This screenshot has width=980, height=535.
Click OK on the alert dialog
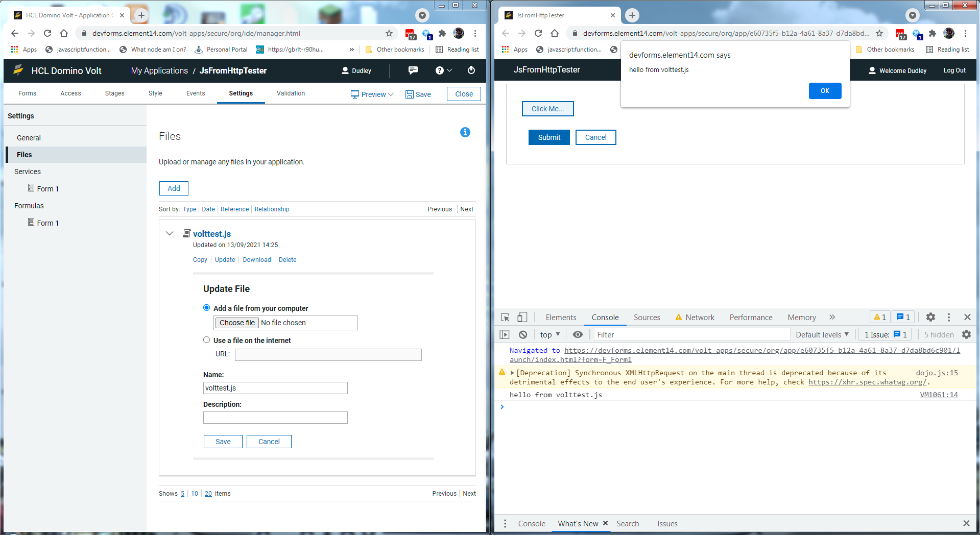coord(824,90)
